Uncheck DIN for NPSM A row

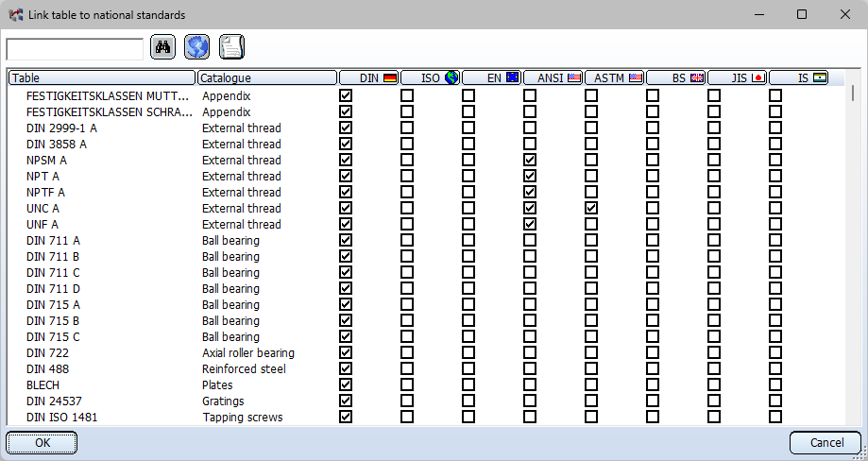point(346,160)
